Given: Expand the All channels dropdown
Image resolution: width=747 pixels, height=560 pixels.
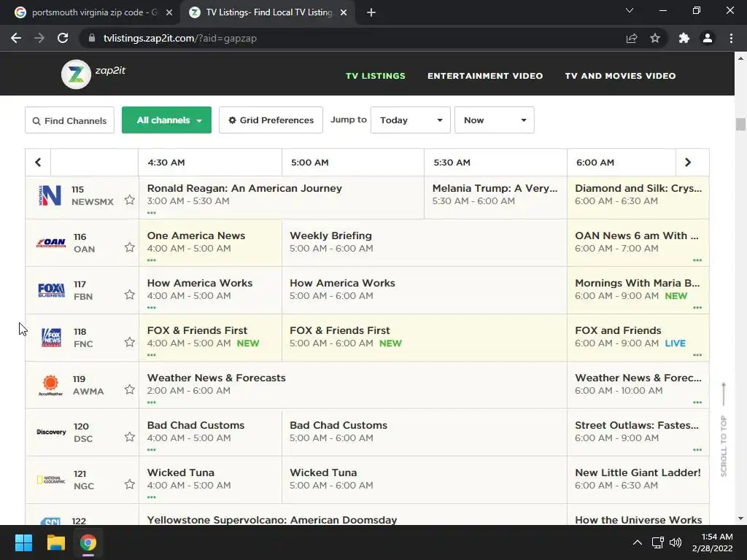Looking at the screenshot, I should [167, 120].
